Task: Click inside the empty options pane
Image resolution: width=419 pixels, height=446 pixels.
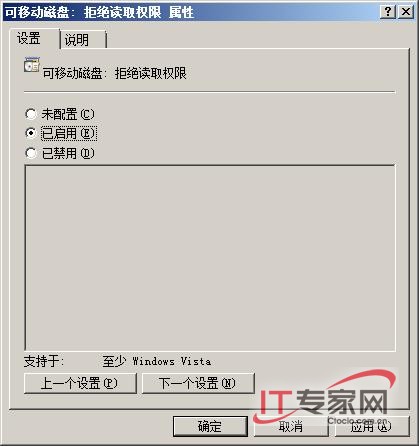Action: 210,257
